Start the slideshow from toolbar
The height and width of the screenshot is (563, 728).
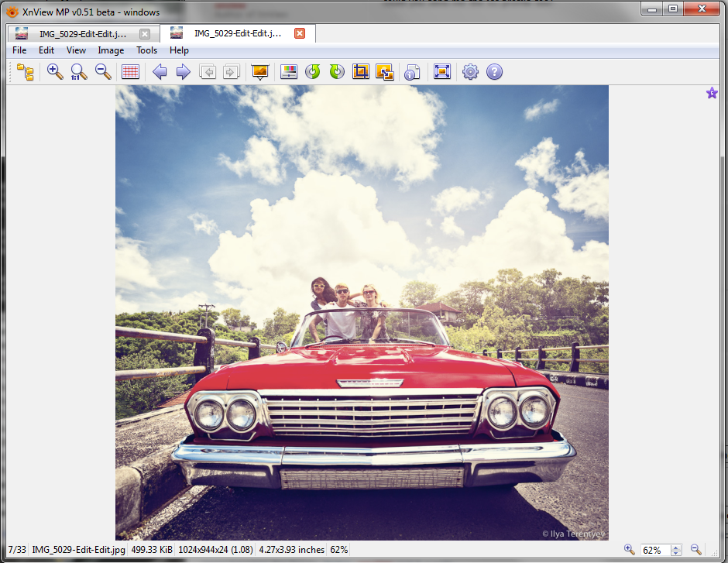(260, 72)
